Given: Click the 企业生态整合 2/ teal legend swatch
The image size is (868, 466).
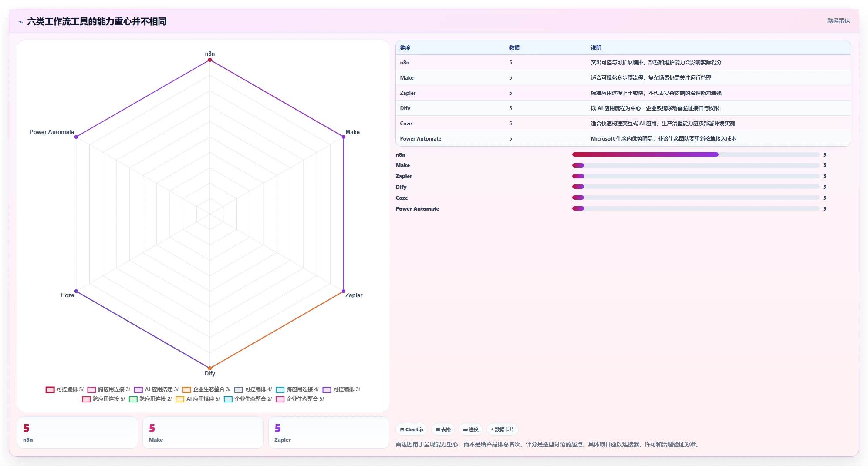Looking at the screenshot, I should point(228,399).
